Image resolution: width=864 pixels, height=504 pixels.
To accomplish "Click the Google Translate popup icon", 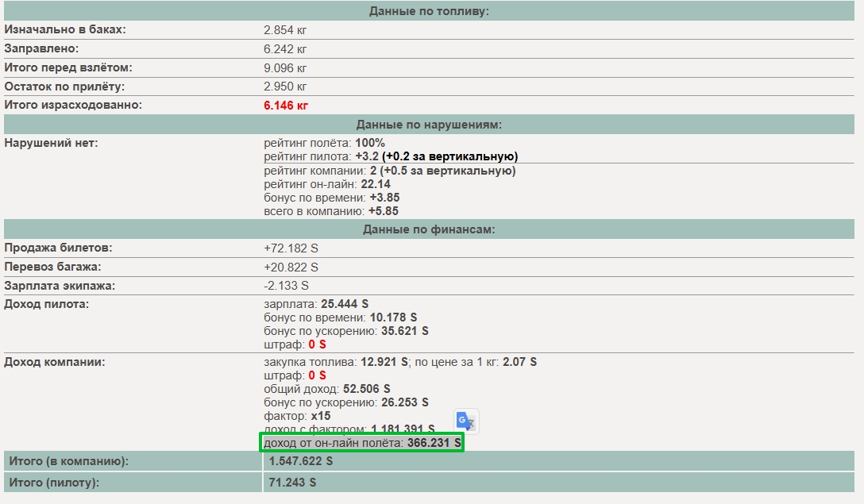I will coord(466,421).
